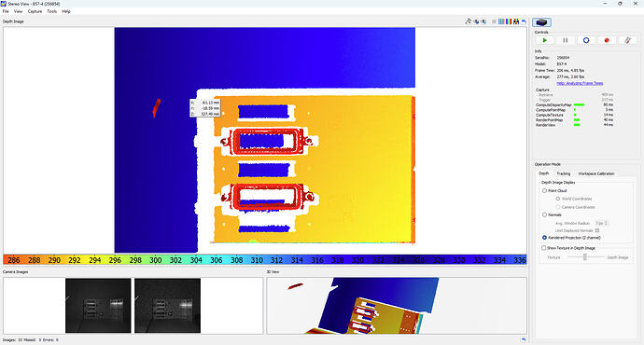Switch to the Depth tab

[x=544, y=173]
